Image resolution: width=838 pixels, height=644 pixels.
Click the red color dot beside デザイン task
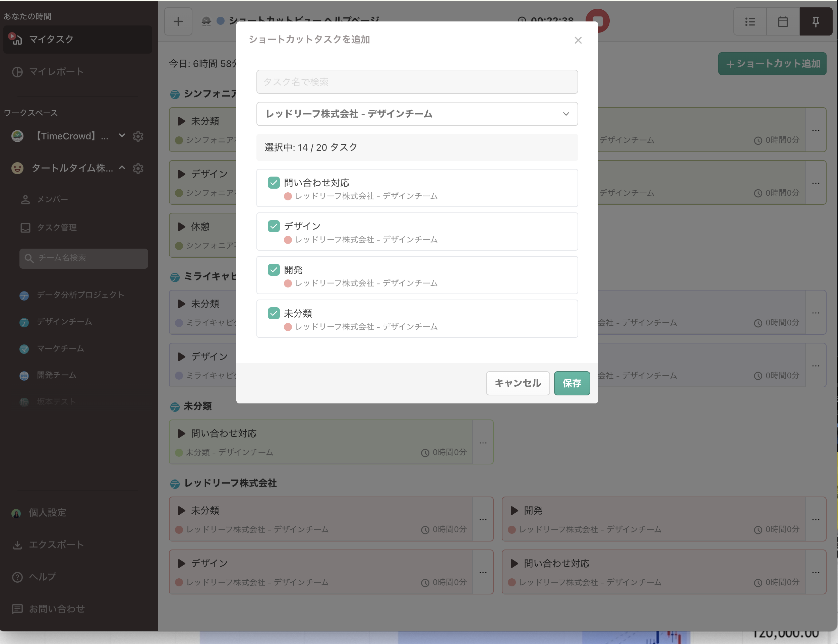[x=288, y=240]
